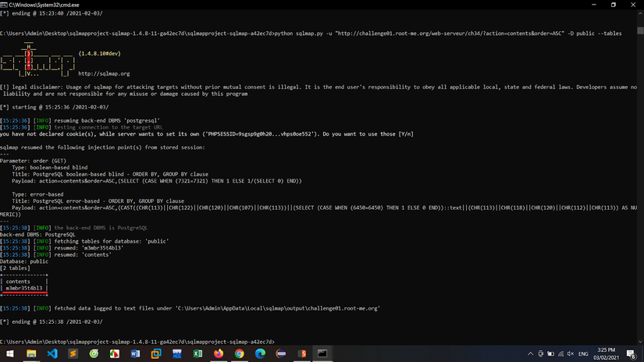Open the tray icon beside the chevron
The height and width of the screenshot is (362, 644).
click(540, 353)
